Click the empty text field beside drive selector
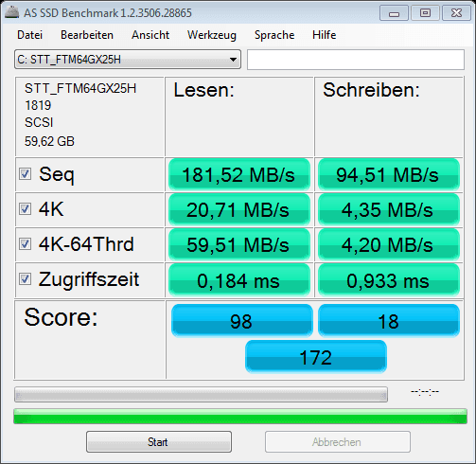The image size is (476, 464). pyautogui.click(x=356, y=60)
